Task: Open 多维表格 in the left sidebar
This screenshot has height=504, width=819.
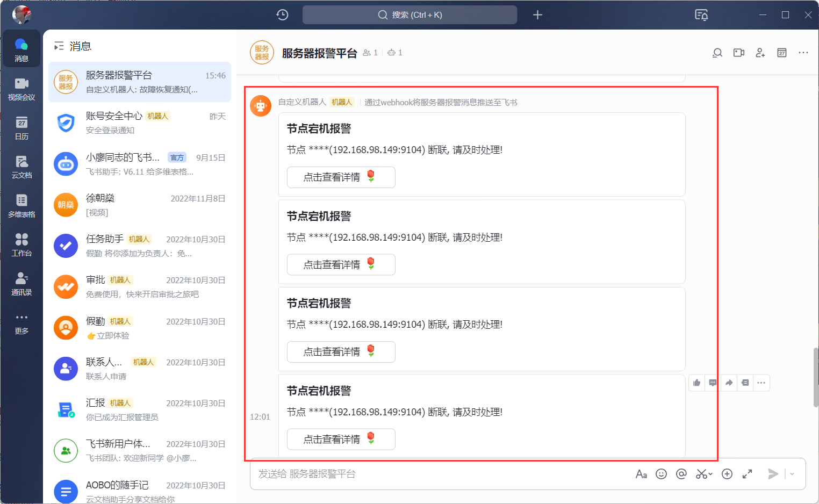Action: click(21, 206)
